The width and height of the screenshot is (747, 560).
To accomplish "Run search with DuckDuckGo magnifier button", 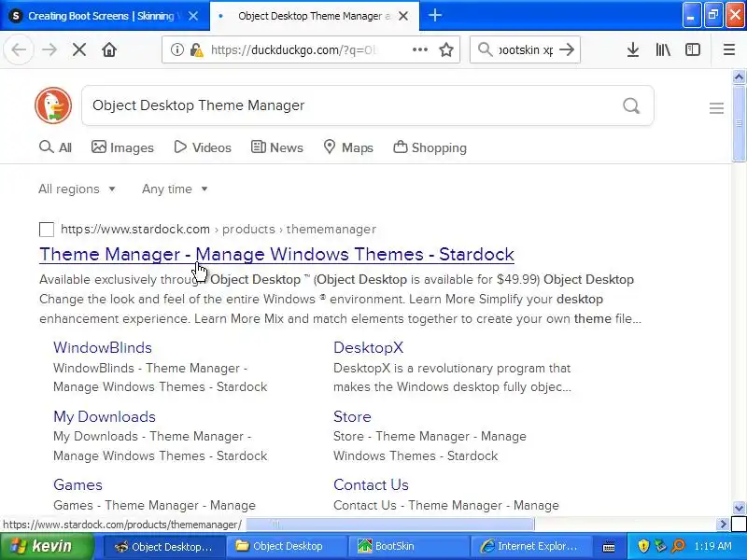I will (x=631, y=105).
